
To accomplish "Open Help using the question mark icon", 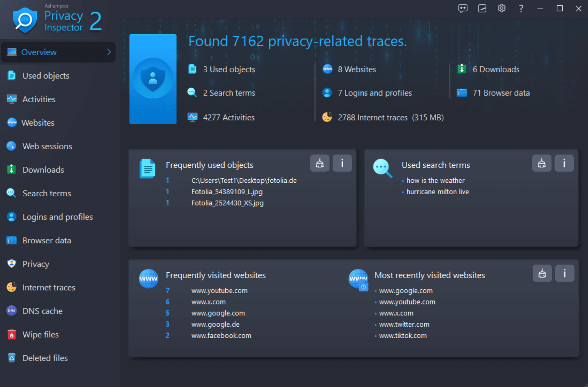I will 521,8.
